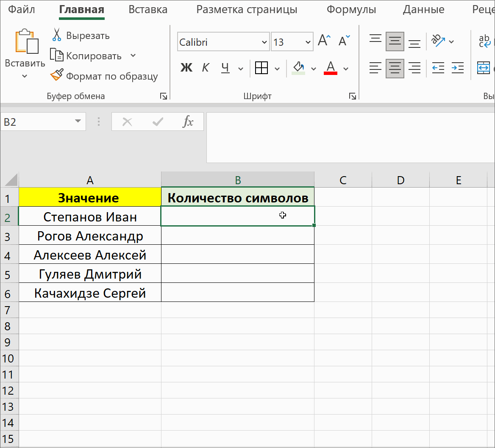Screen dimensions: 495x448
Task: Open the Разметка страницы tab
Action: [x=247, y=9]
